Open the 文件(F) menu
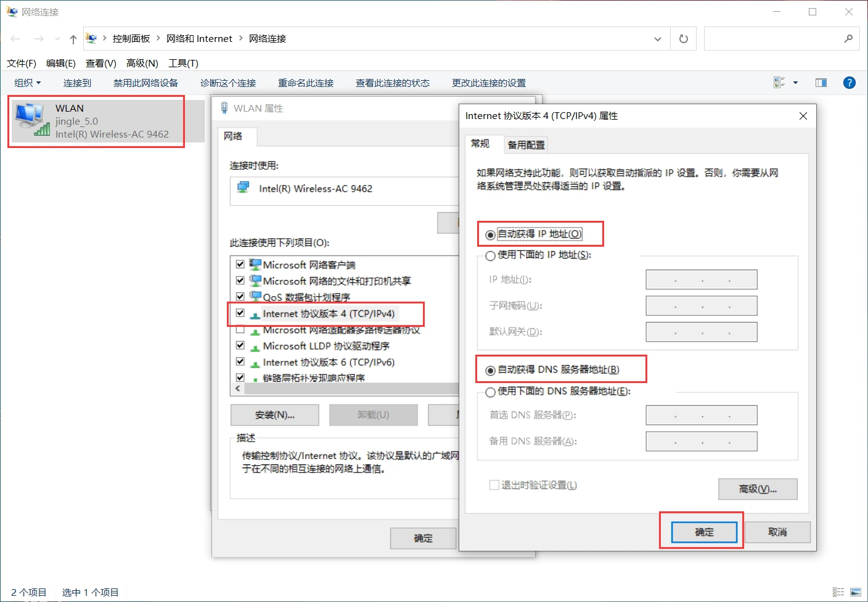 [22, 63]
